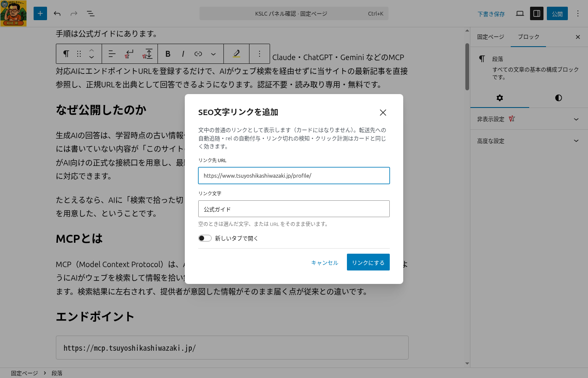Select the block styles tab
The image size is (588, 378).
click(559, 98)
